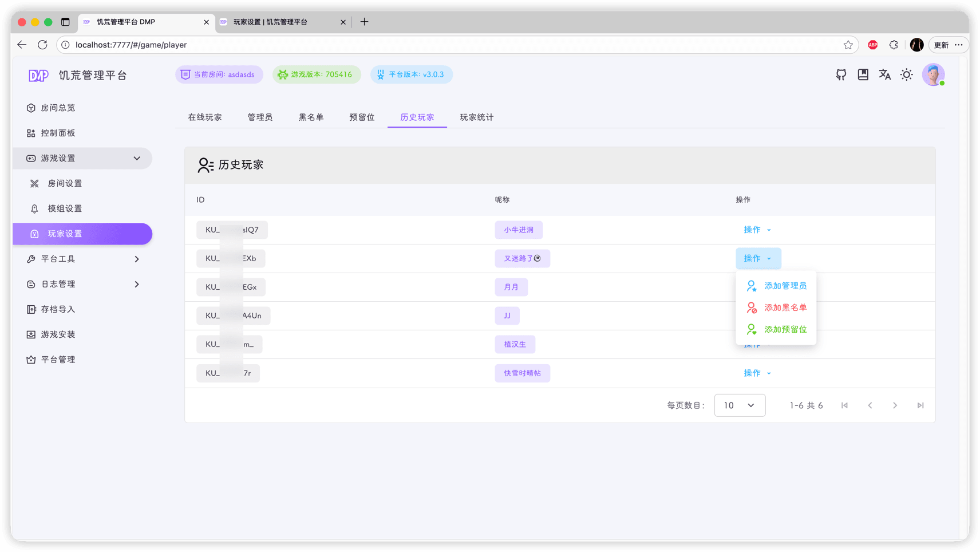Click the language translation icon
980x552 pixels.
pyautogui.click(x=884, y=74)
